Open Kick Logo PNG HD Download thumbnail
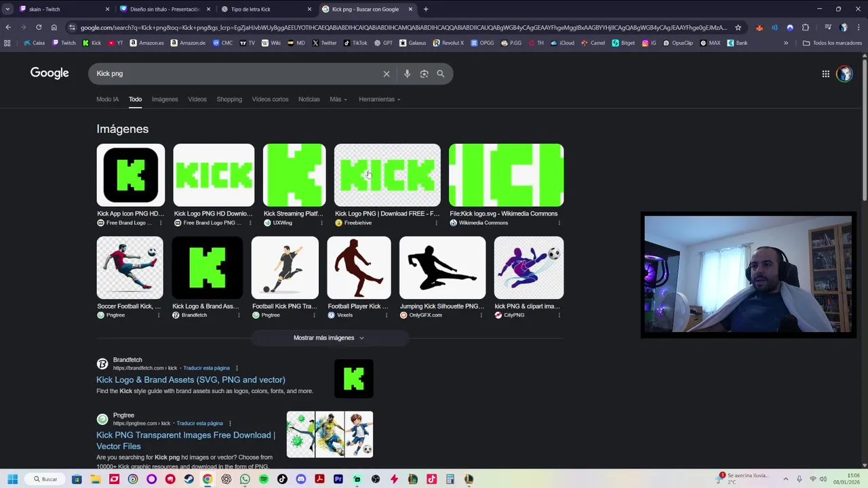 [x=214, y=175]
